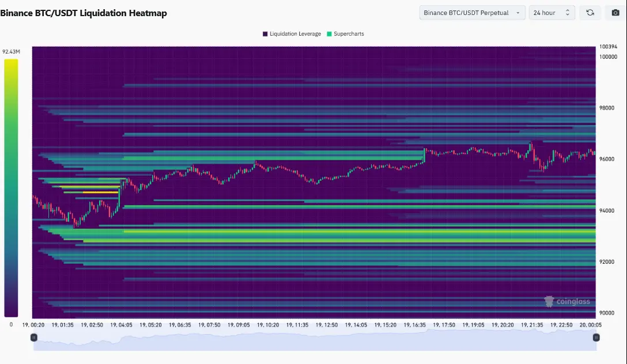This screenshot has width=627, height=364.
Task: Open the Binance BTC/USDT Perpetual dropdown
Action: coord(472,13)
